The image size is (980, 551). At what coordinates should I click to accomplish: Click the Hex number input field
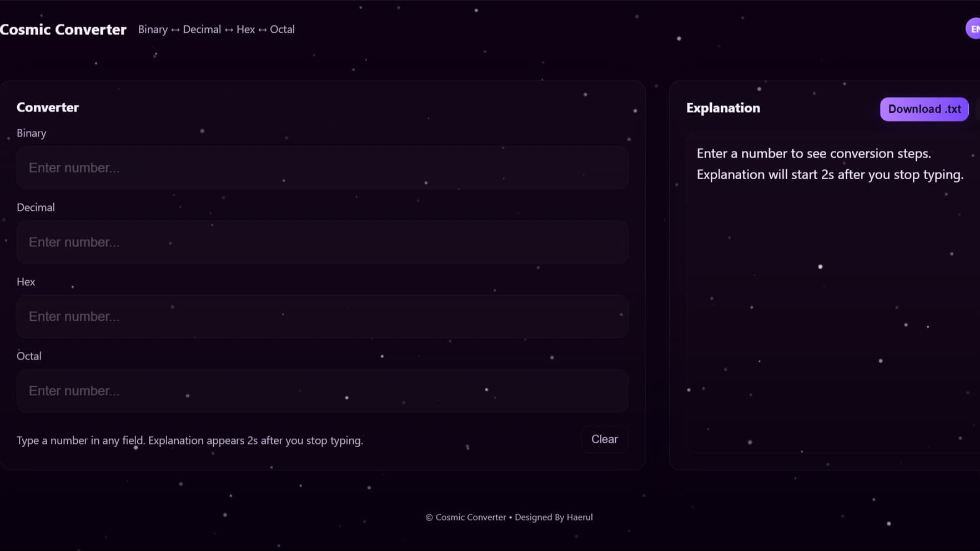[322, 316]
